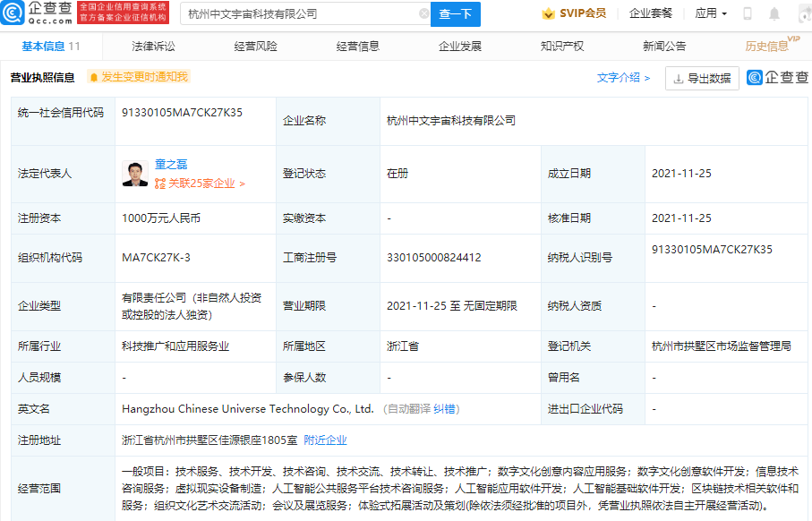Image resolution: width=812 pixels, height=521 pixels.
Task: Select address 浙江省杭州市拱墅区佳源银座1805室
Action: [209, 440]
